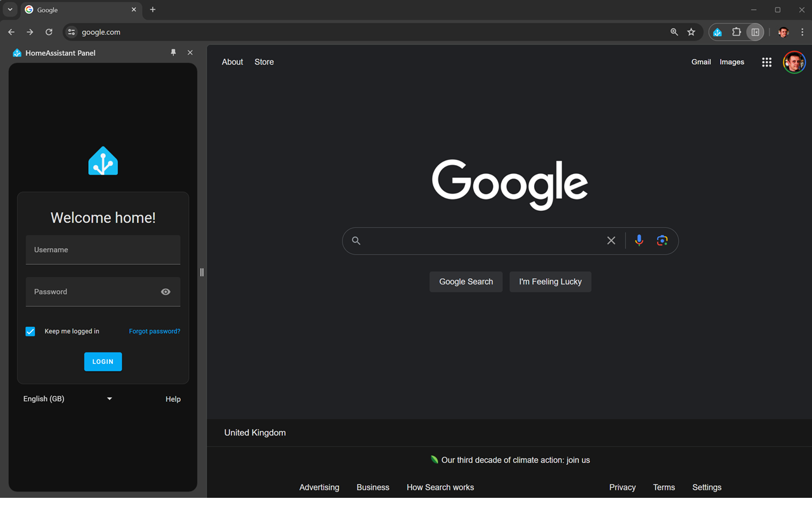
Task: Open the About page from Google's top menu
Action: click(232, 62)
